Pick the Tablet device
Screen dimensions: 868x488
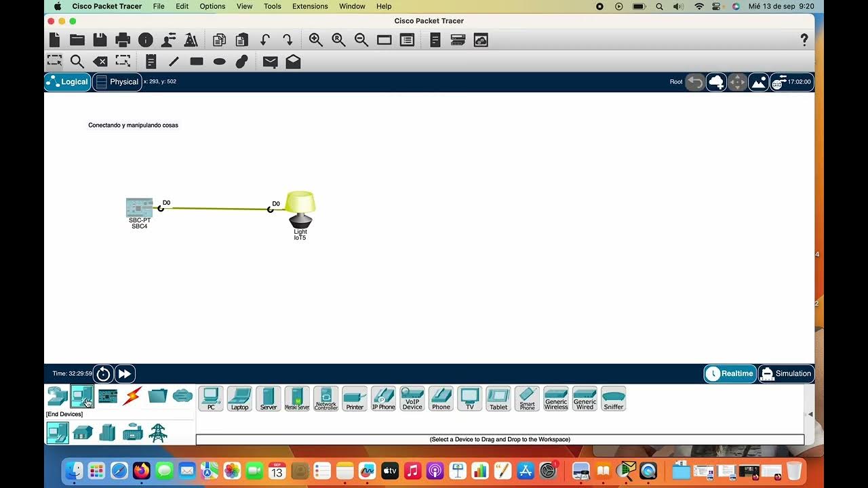pos(498,399)
